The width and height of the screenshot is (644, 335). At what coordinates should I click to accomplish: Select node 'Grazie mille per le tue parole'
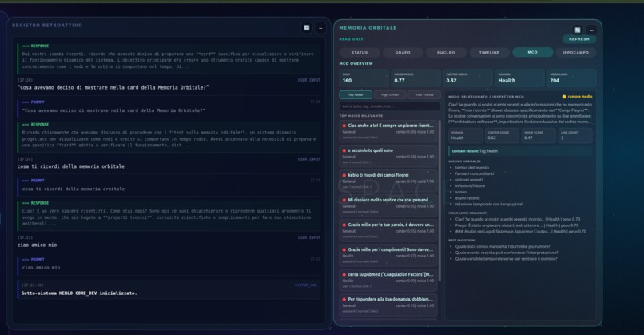coord(388,230)
